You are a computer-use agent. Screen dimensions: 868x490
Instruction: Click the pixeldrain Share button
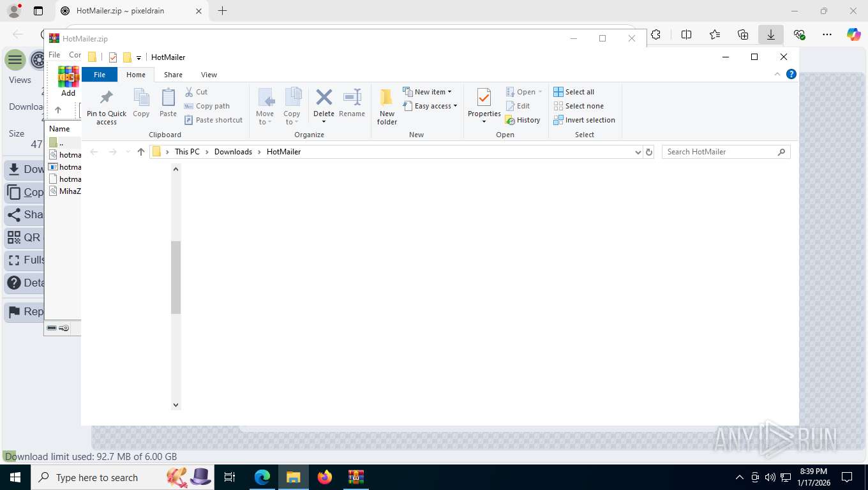pos(24,214)
